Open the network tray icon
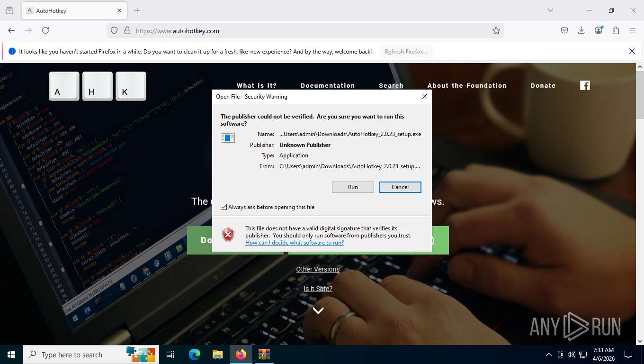 point(583,355)
